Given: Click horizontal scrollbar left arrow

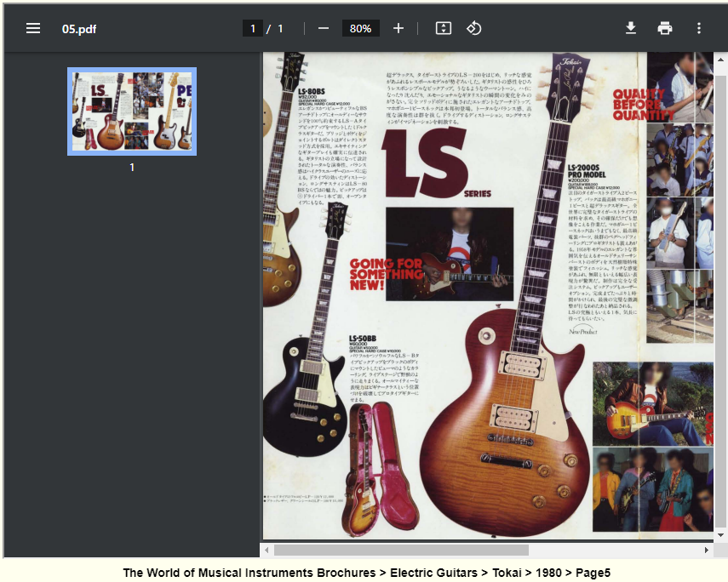Looking at the screenshot, I should click(x=267, y=550).
